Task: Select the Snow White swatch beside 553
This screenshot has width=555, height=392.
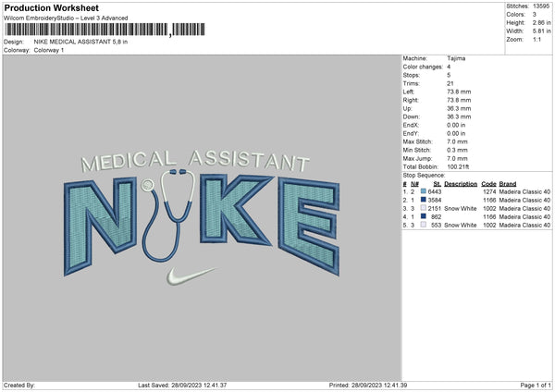Action: tap(424, 225)
